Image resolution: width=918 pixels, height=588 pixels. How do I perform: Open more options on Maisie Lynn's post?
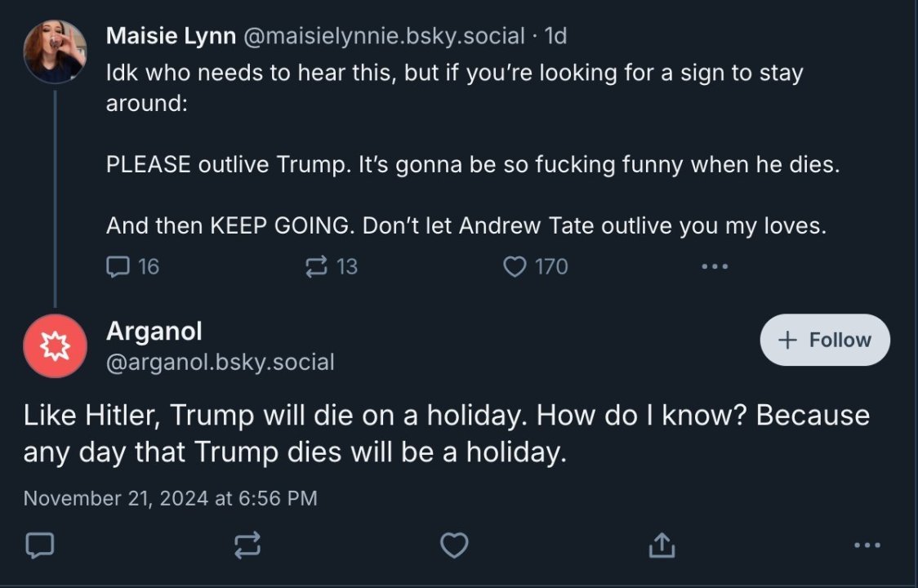coord(714,266)
